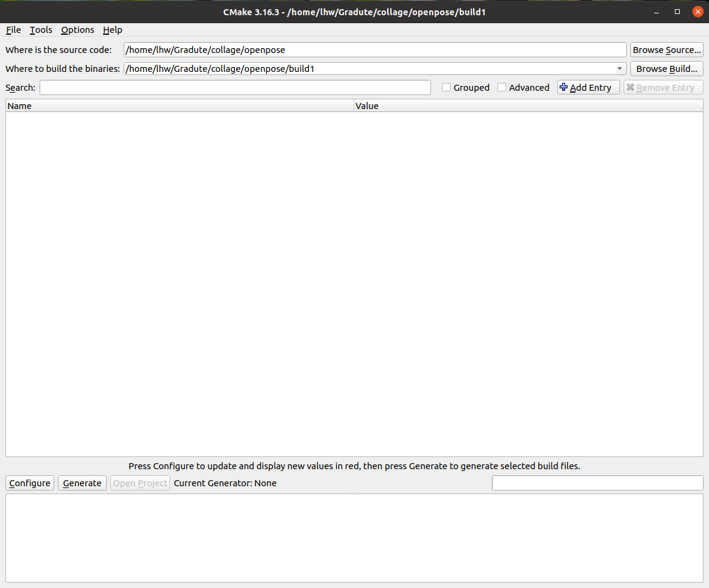Click the Current Generator: None label

(225, 483)
